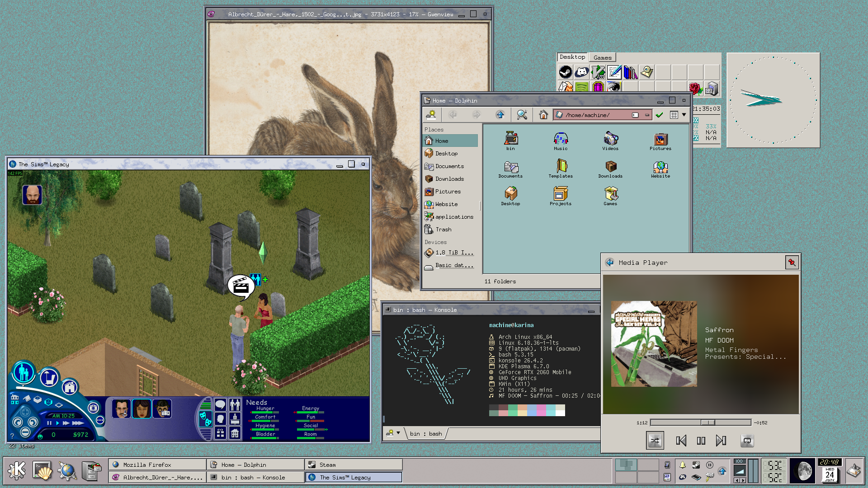This screenshot has width=868, height=488.
Task: Launch Spotify from the quick-launch grid
Action: pos(581,87)
